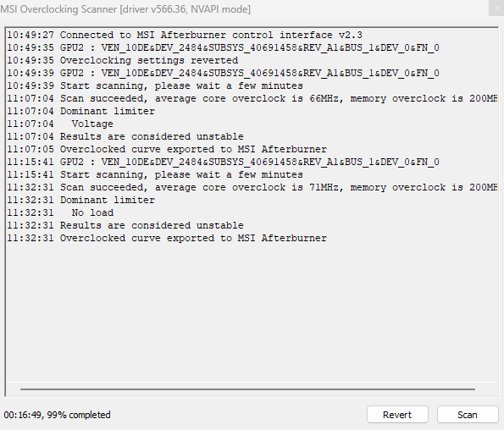Select the 'Overclocking settings reverted' log entry
Screen dimensions: 504x430
(x=123, y=60)
